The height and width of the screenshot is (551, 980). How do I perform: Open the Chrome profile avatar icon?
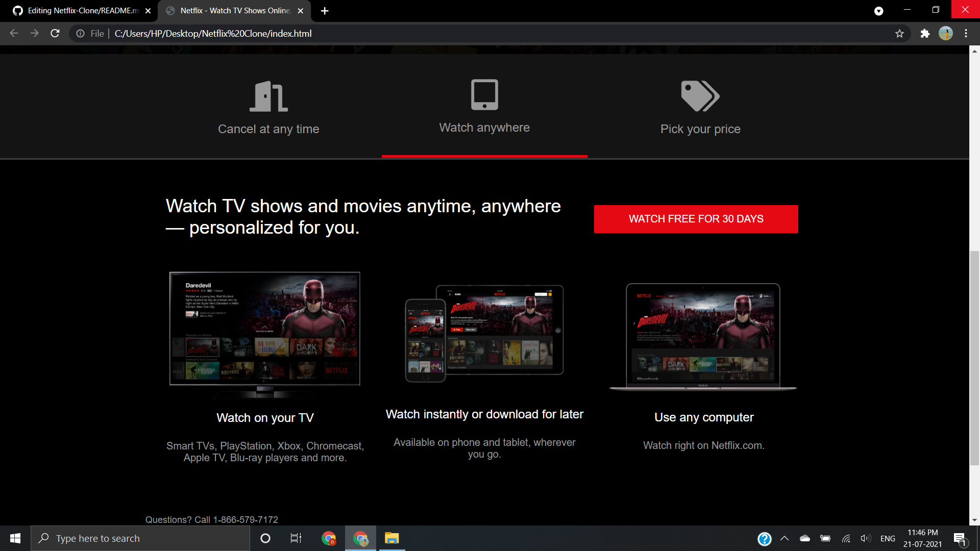(x=946, y=34)
